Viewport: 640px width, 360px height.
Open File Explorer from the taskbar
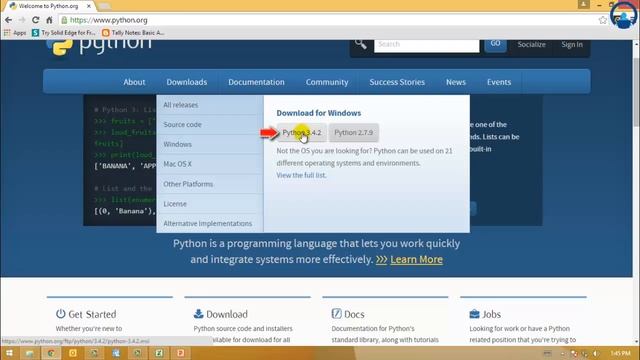pos(30,353)
